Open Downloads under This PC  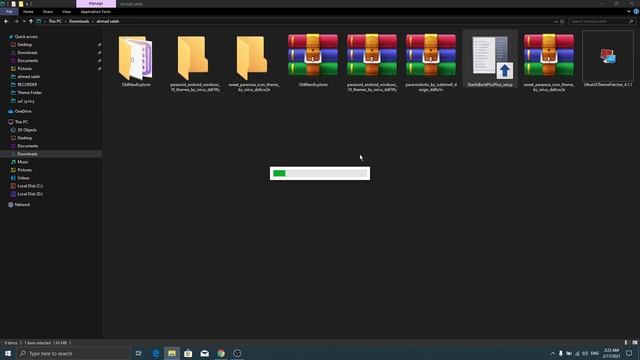click(27, 154)
